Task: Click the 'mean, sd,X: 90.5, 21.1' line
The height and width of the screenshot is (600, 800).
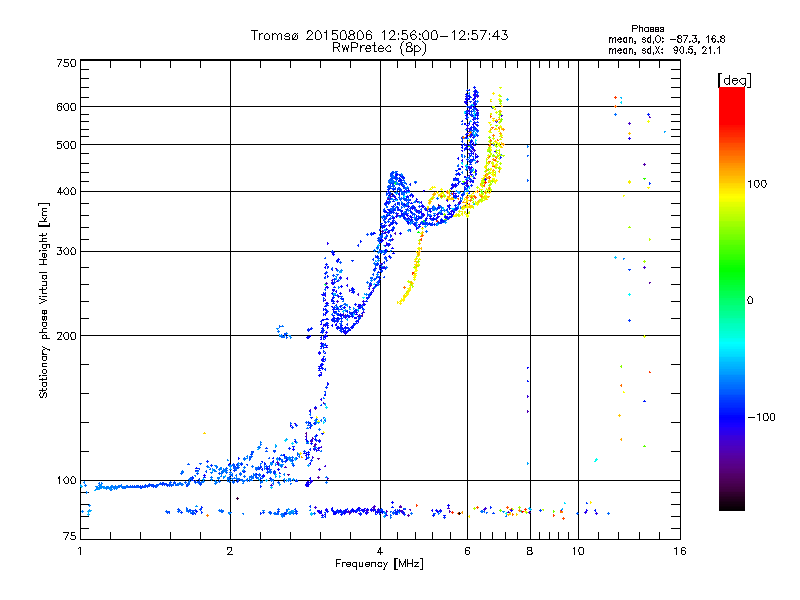Action: pyautogui.click(x=664, y=50)
